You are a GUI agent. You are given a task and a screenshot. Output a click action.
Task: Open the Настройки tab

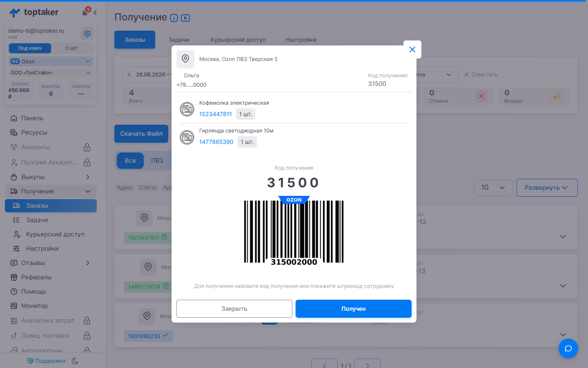click(301, 40)
